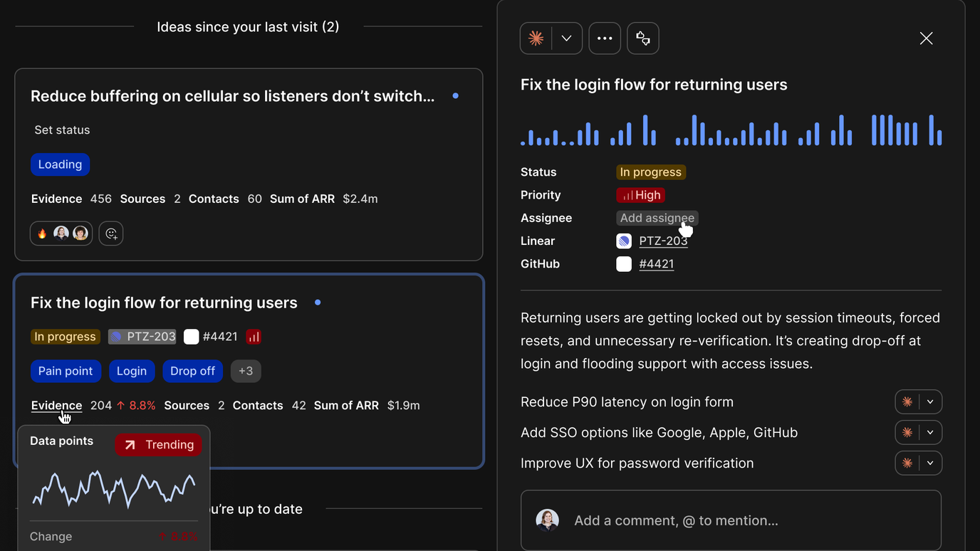The image size is (980, 551).
Task: Click the Add a comment input field
Action: click(x=731, y=520)
